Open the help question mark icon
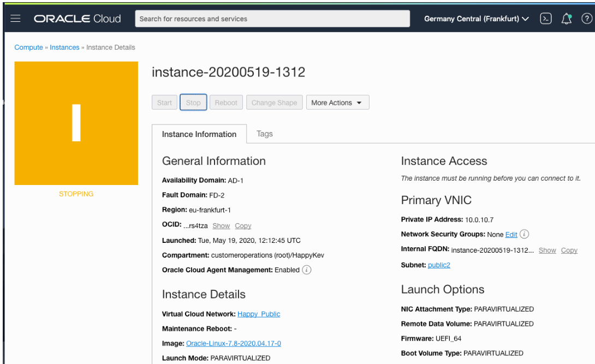This screenshot has height=364, width=595. 587,19
